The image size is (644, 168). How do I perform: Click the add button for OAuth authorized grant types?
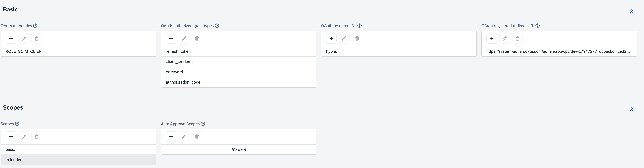171,38
